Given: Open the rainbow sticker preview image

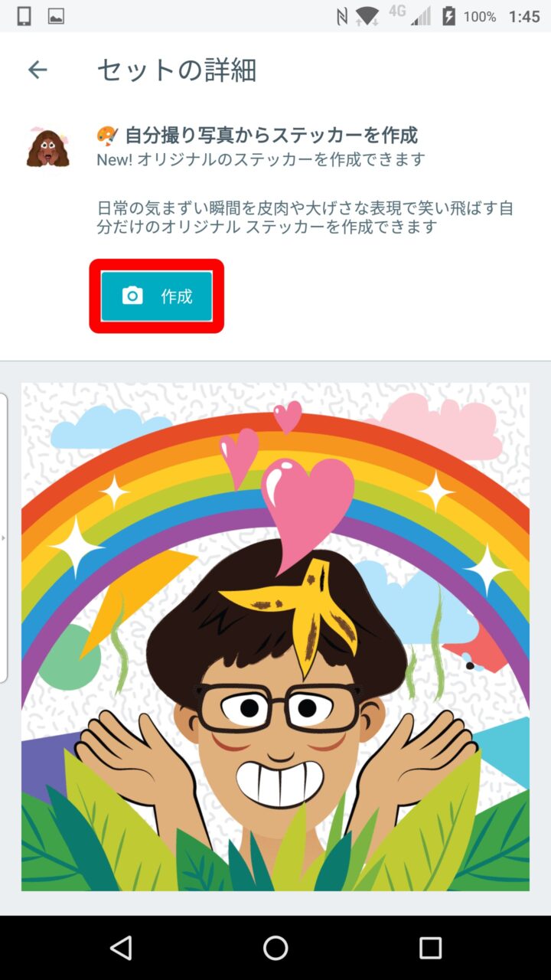Looking at the screenshot, I should point(275,637).
